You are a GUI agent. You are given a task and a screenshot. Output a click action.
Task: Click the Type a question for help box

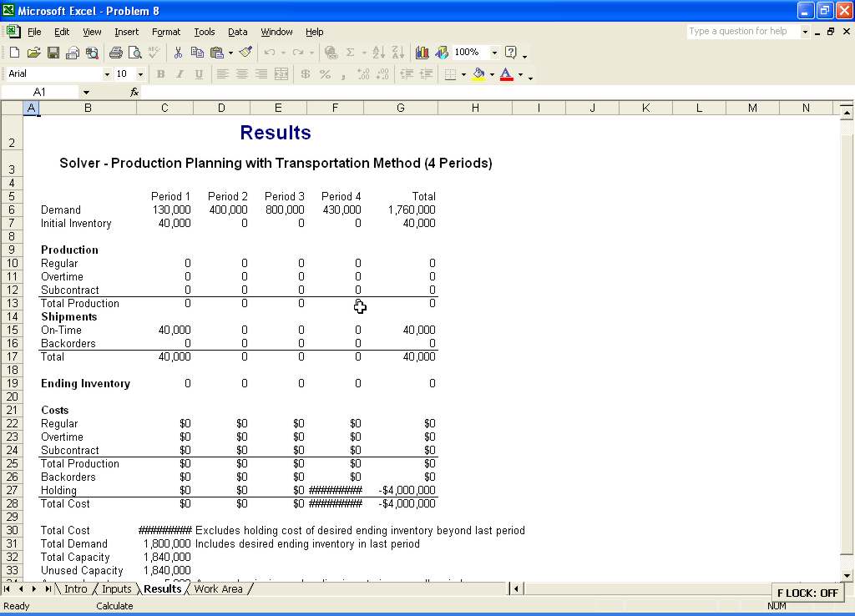(742, 32)
